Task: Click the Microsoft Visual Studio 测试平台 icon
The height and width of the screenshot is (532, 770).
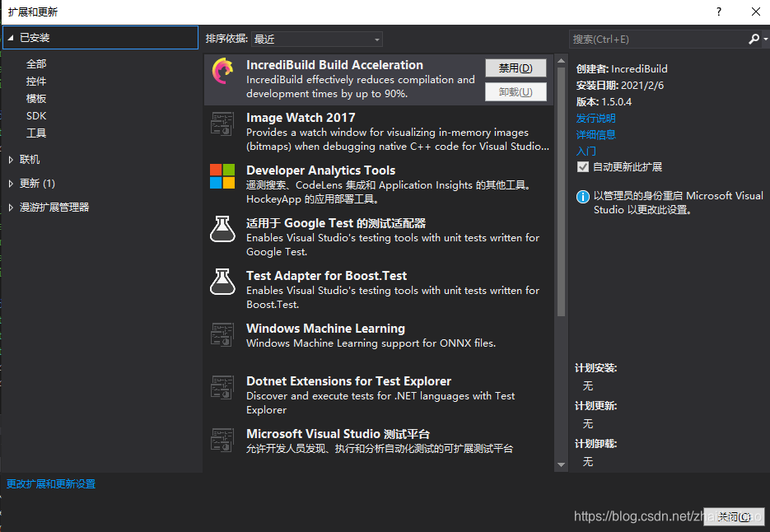Action: (222, 440)
